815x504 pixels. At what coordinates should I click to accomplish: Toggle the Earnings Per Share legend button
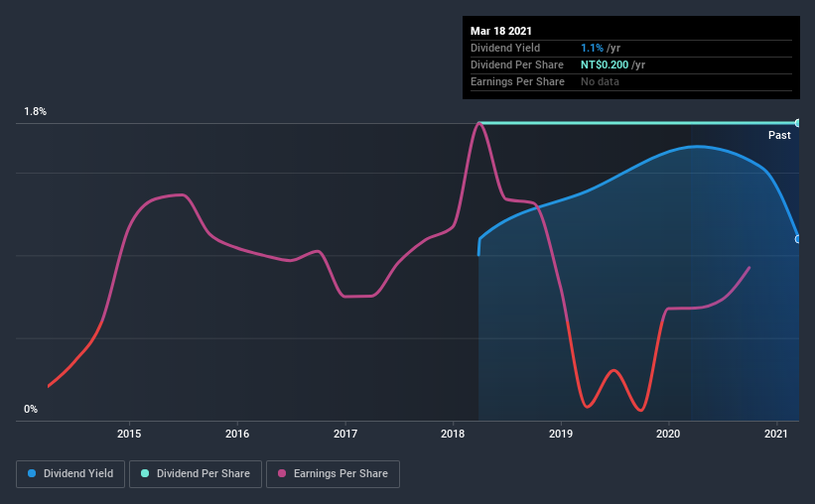click(333, 474)
